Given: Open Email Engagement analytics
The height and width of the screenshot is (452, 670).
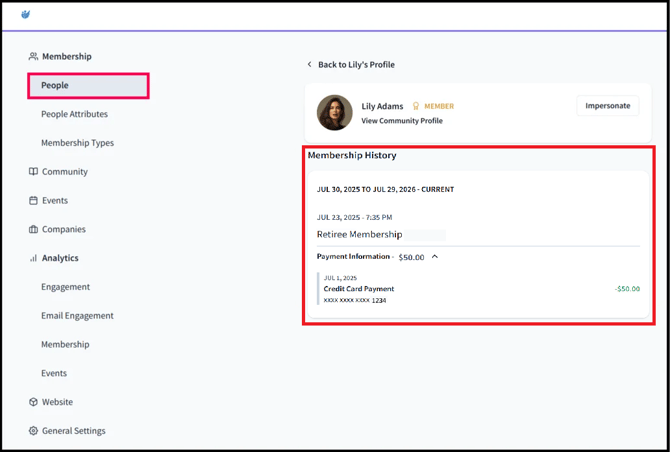Looking at the screenshot, I should (77, 316).
